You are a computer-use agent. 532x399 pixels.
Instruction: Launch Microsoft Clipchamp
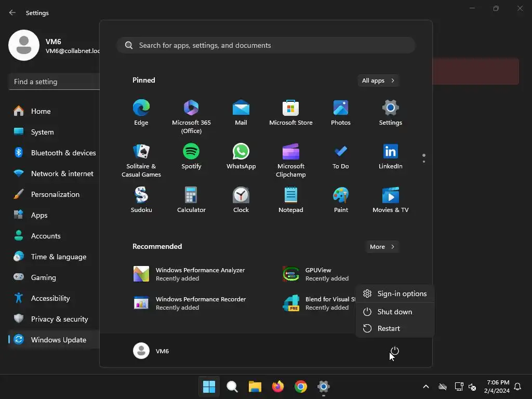pos(291,160)
